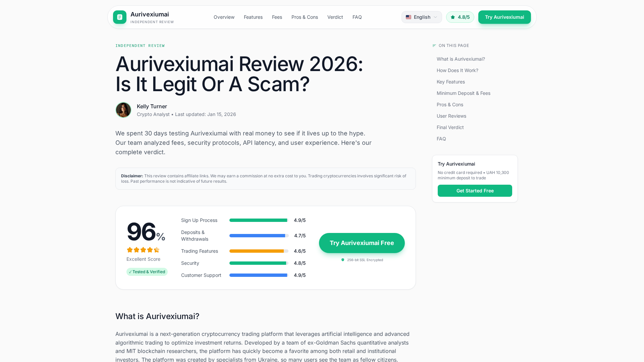This screenshot has width=644, height=362.
Task: Click the Security rating progress bar
Action: [x=258, y=263]
